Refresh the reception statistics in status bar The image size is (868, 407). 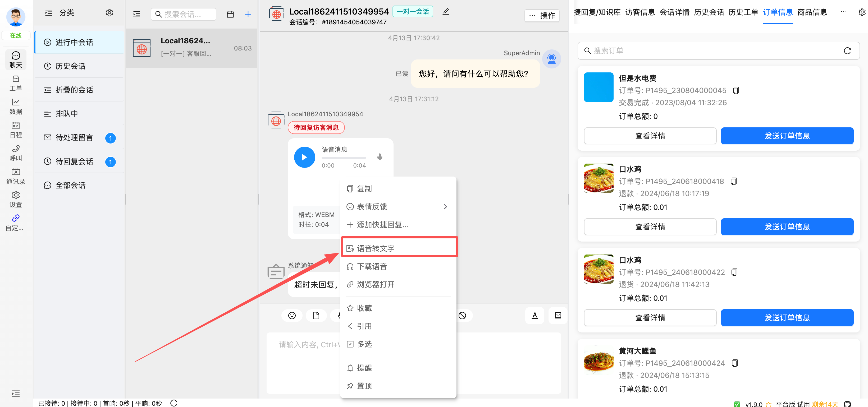173,403
